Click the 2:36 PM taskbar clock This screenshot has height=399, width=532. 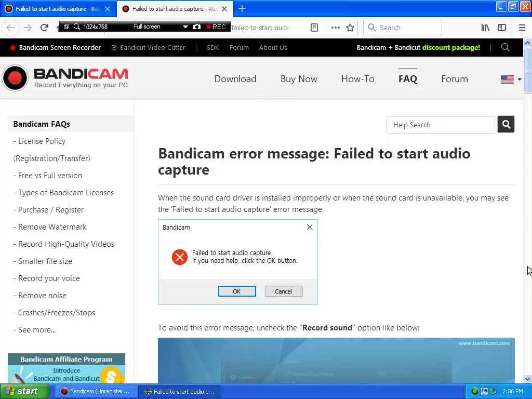tap(513, 392)
